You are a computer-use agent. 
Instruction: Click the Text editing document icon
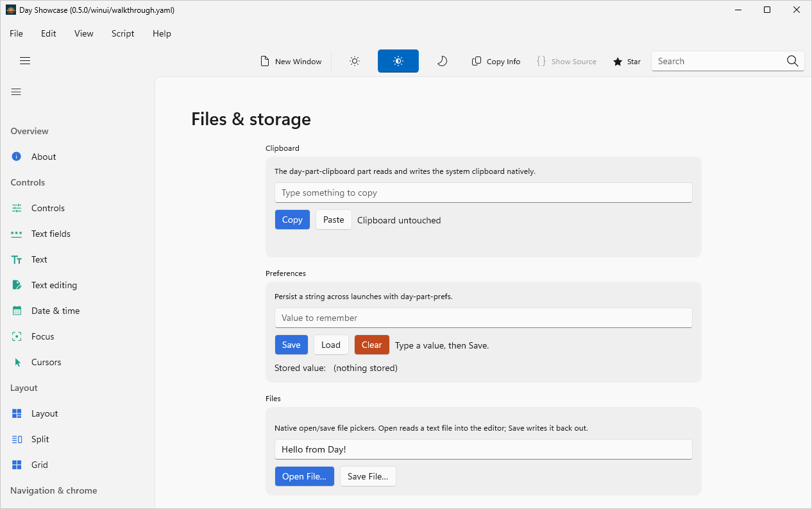click(x=17, y=285)
